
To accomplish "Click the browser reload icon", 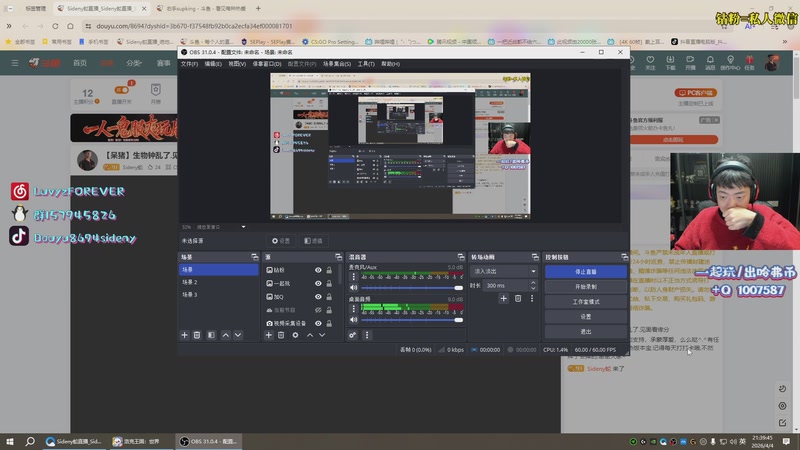I will point(55,26).
